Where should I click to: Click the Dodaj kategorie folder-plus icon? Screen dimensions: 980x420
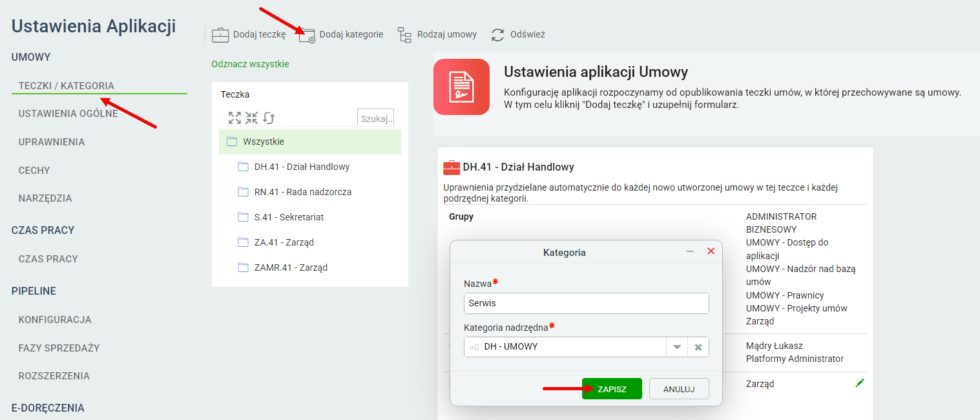pos(307,35)
